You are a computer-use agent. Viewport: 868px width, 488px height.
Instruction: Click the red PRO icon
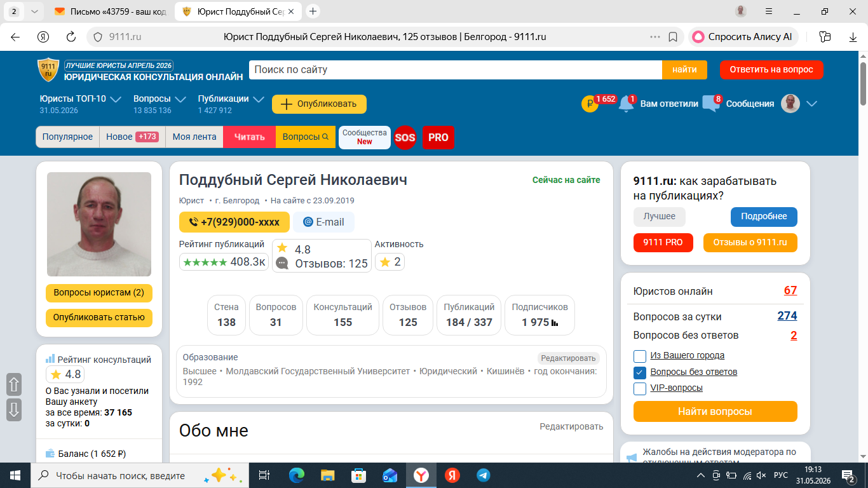click(438, 137)
